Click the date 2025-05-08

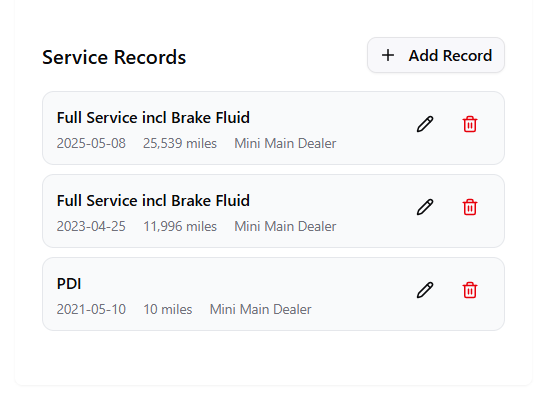[x=91, y=143]
